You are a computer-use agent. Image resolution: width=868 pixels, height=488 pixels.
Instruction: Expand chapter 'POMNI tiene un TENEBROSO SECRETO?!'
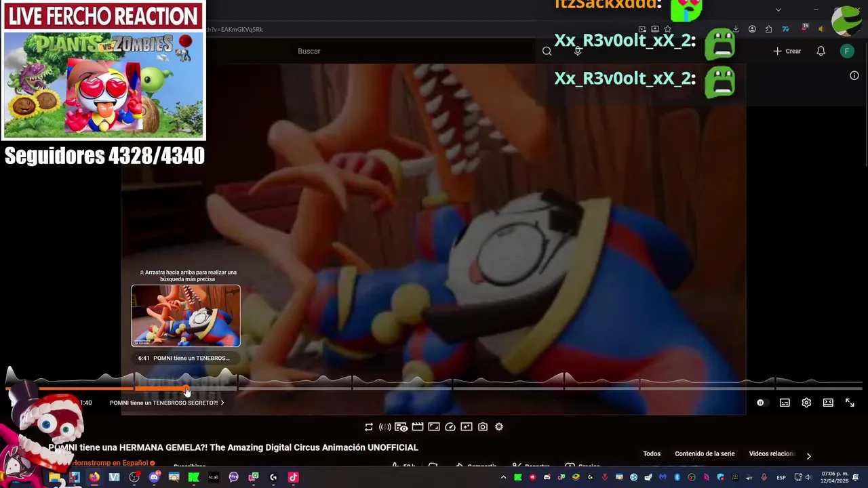(x=167, y=403)
